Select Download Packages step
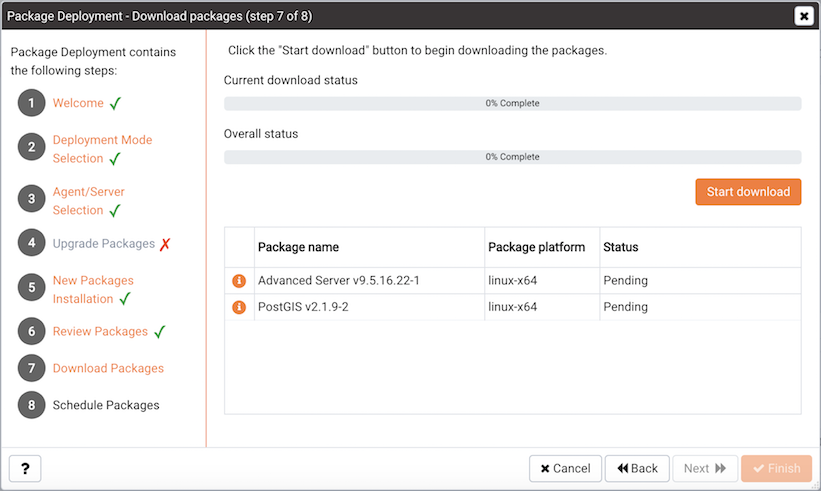The height and width of the screenshot is (491, 821). pyautogui.click(x=108, y=369)
